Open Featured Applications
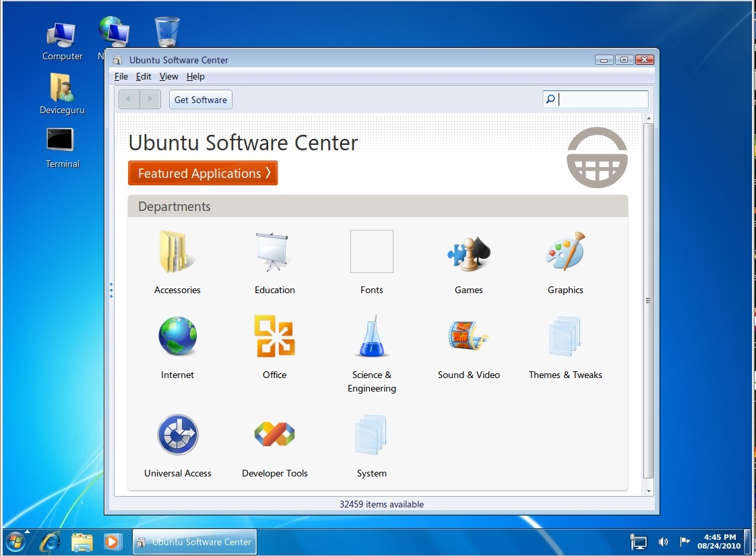 point(203,173)
